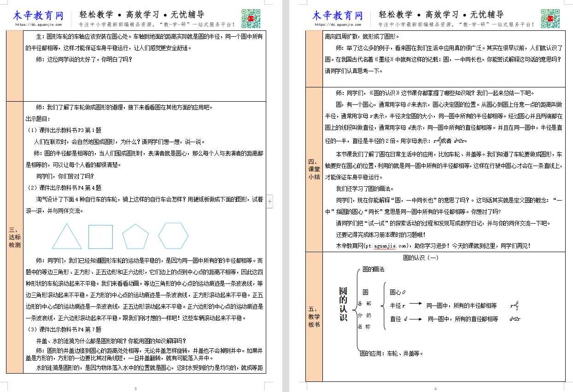Open the pt.aguanjie.com link in the summary
573x392 pixels.
(386, 246)
